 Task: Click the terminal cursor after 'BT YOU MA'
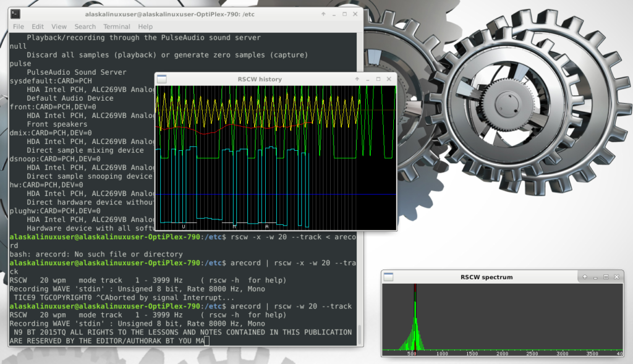207,341
